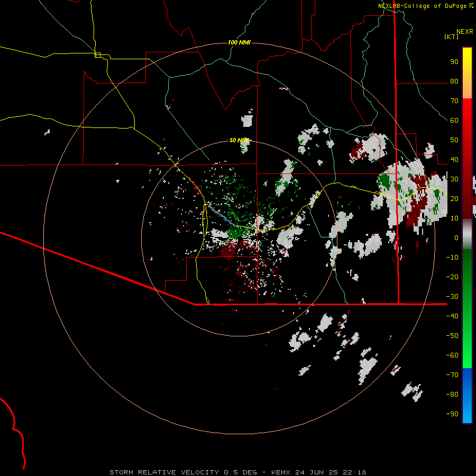Screen dimensions: 476x476
Task: Click the bright green segment of color bar
Action: (467, 309)
